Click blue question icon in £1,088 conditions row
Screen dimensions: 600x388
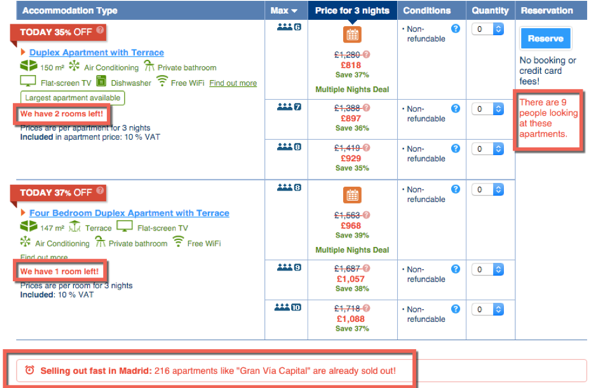(x=455, y=309)
